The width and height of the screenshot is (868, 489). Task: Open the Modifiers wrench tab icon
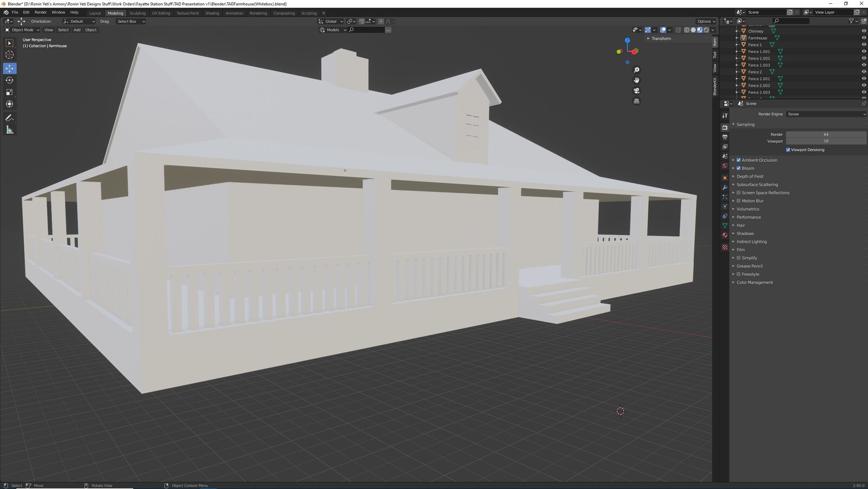coord(725,188)
